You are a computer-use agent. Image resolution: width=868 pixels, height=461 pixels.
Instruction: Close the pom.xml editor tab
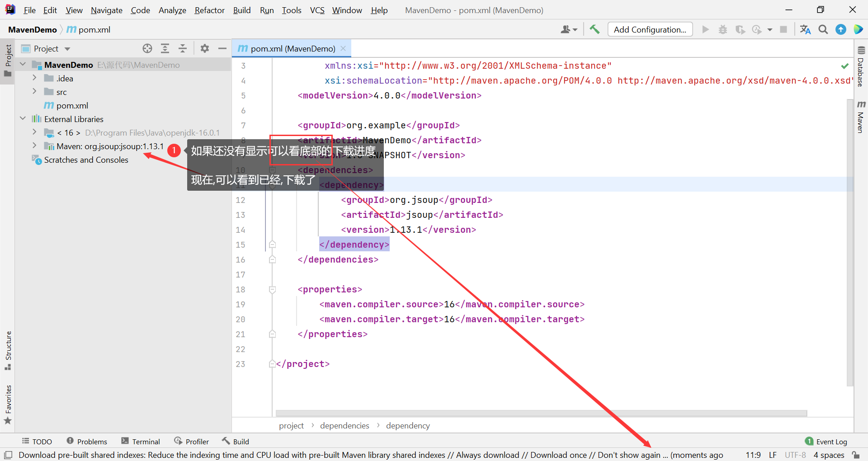(343, 48)
